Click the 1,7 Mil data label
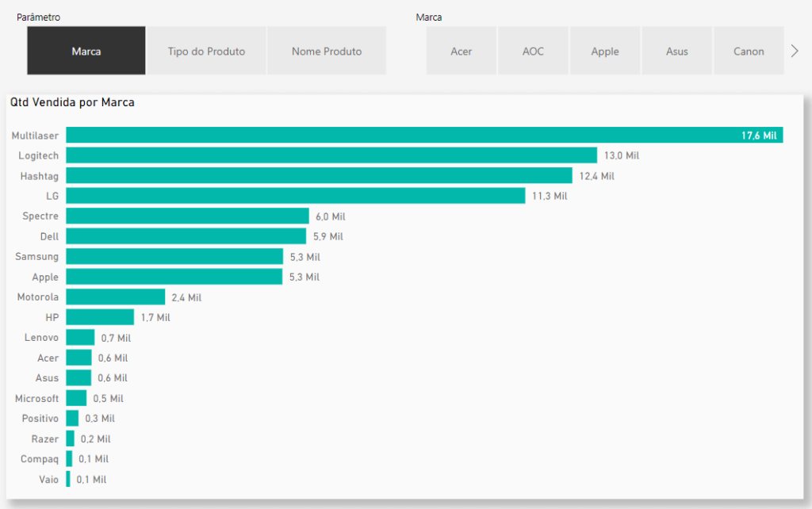The image size is (812, 509). 155,317
